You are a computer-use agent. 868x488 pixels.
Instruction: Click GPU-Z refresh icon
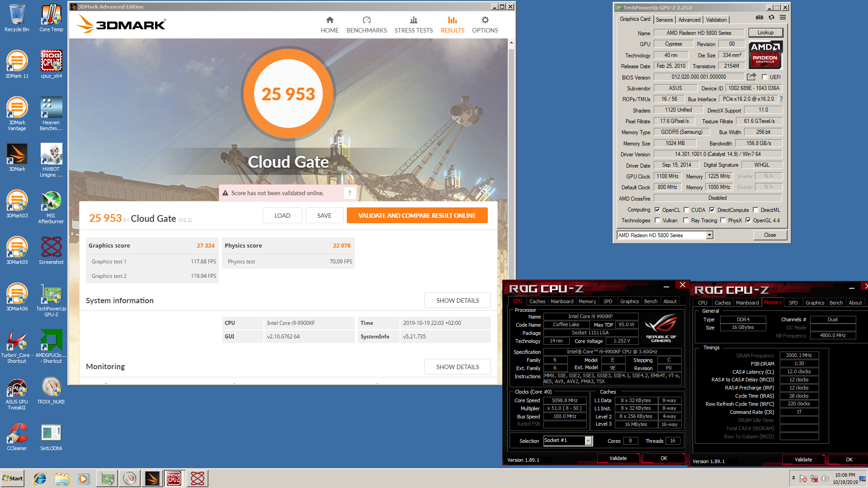771,18
